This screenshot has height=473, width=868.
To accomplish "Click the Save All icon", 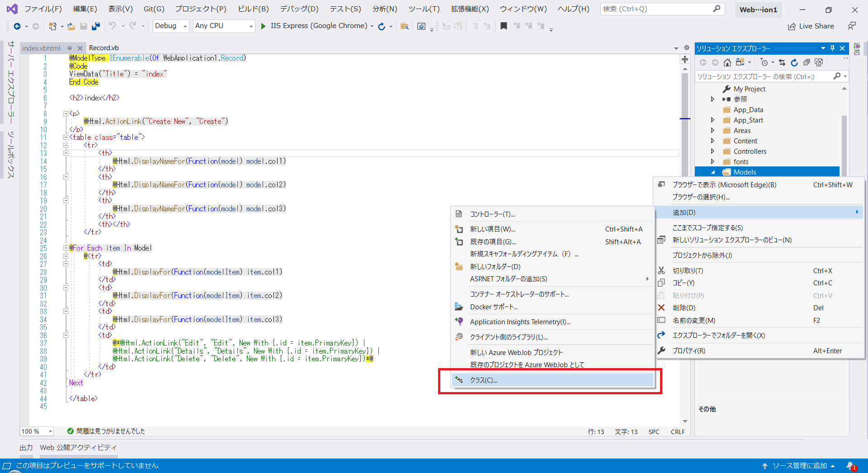I will click(96, 26).
